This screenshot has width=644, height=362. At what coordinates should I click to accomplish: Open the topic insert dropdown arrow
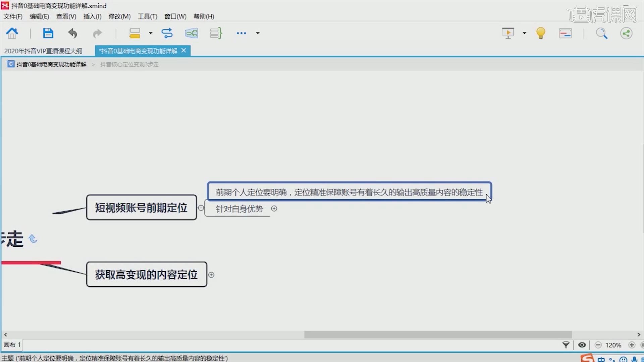151,33
